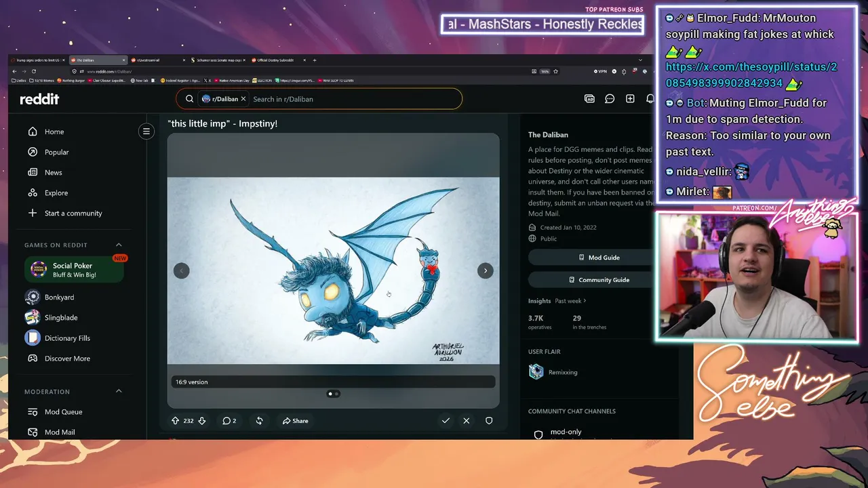Open Reddit chat from the header
This screenshot has height=488, width=868.
[610, 99]
